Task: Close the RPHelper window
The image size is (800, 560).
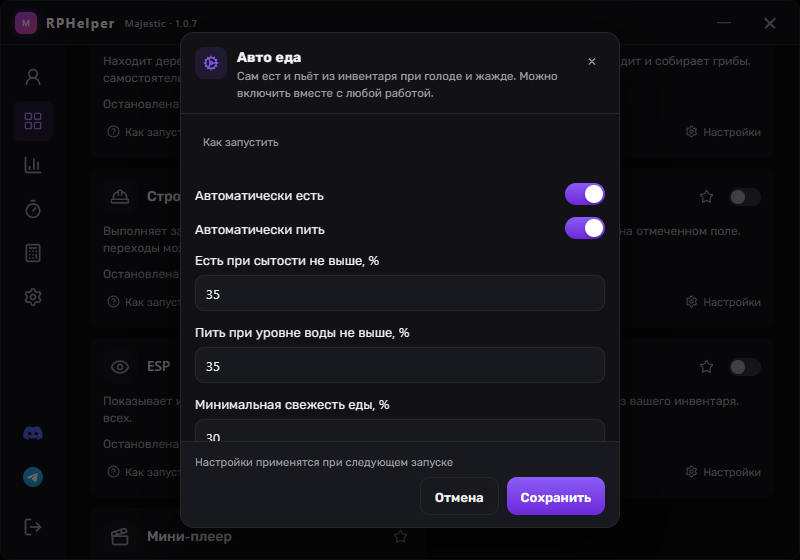Action: tap(770, 23)
